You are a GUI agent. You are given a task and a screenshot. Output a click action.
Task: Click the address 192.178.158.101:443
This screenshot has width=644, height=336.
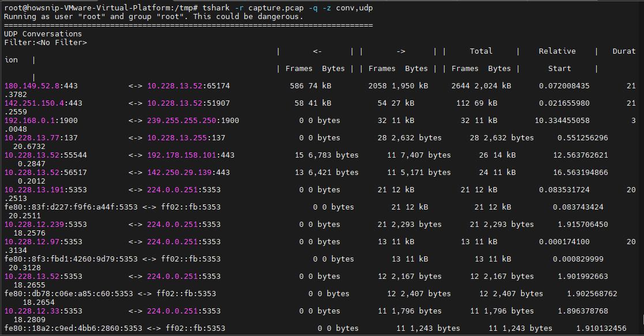191,155
